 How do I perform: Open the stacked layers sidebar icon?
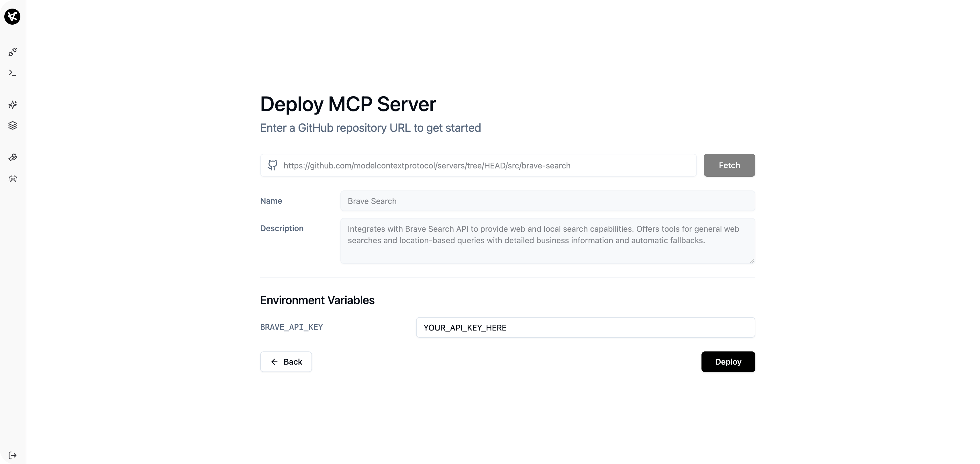[x=13, y=125]
